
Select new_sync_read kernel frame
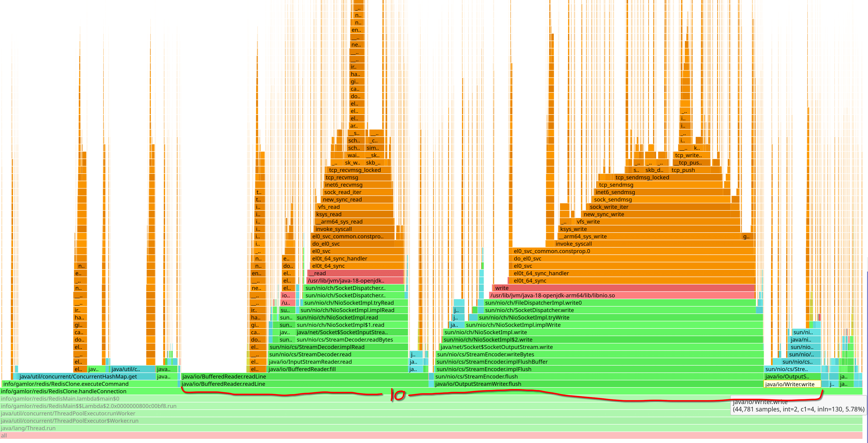[357, 200]
